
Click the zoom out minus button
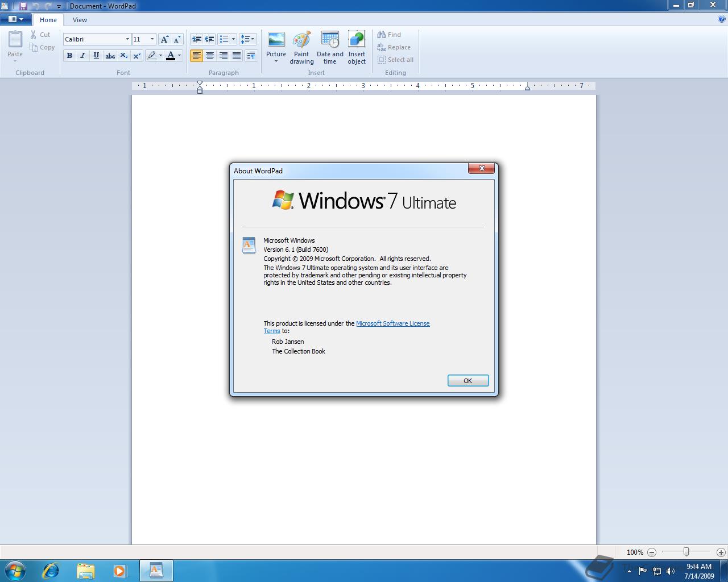(652, 552)
